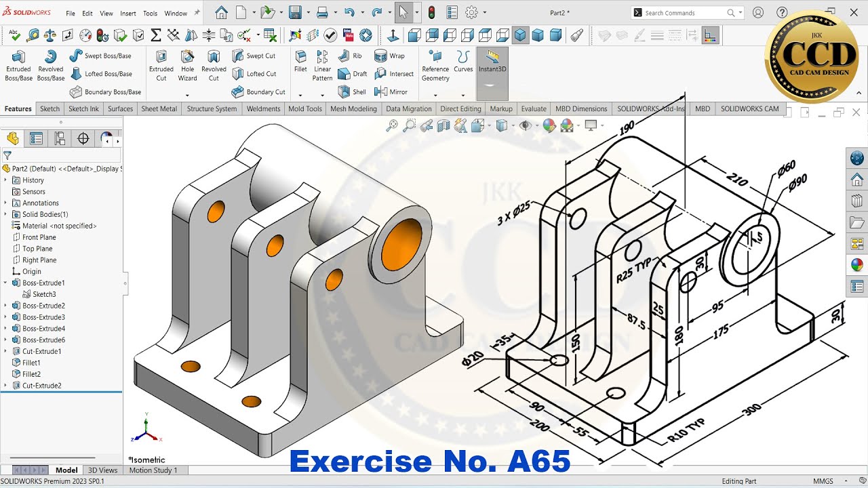Viewport: 868px width, 488px height.
Task: Switch to the Sketch tab
Action: point(50,108)
